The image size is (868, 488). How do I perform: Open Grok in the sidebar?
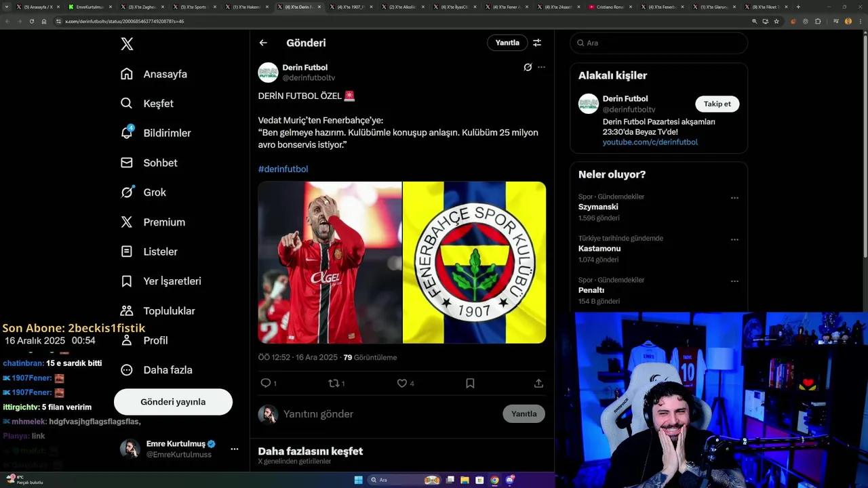[143, 192]
